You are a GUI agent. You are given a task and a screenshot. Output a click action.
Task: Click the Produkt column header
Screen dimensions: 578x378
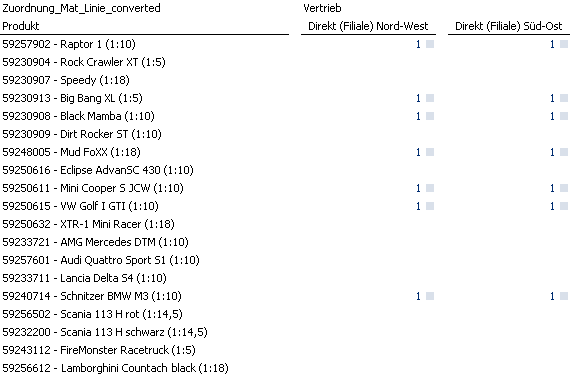pos(21,26)
